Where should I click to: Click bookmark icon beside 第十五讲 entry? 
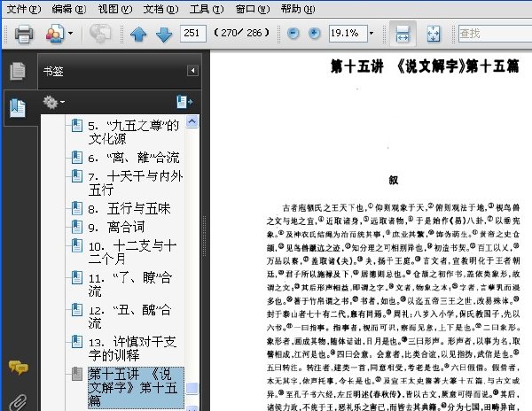pos(76,374)
